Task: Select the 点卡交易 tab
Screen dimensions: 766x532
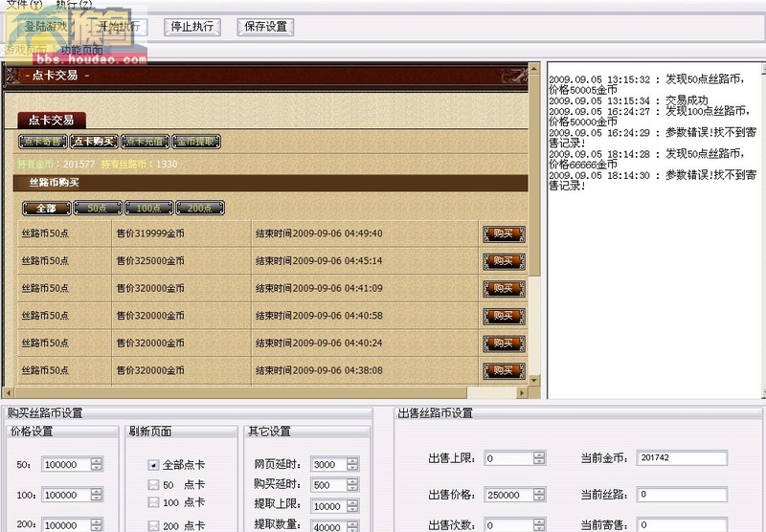Action: click(52, 120)
